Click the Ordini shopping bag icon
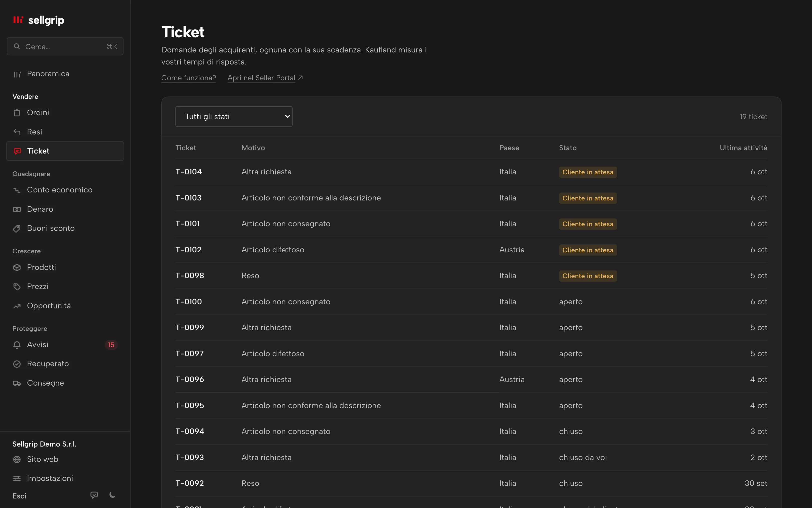Screen dimensions: 812x508 (17, 113)
